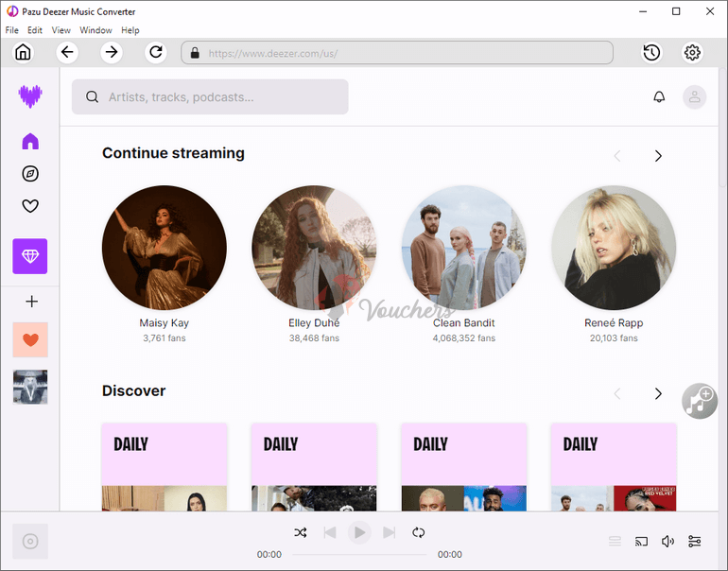The image size is (728, 571).
Task: Open the bird album thumbnail in sidebar
Action: point(30,387)
